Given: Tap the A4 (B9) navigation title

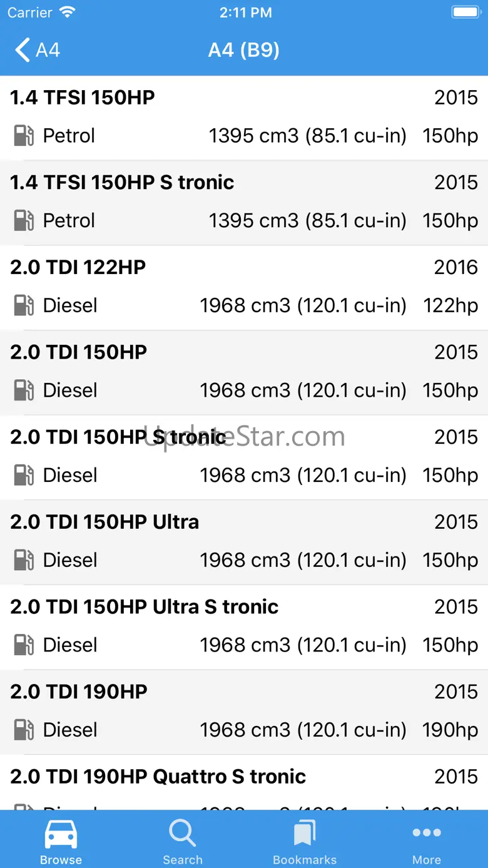Looking at the screenshot, I should 244,50.
